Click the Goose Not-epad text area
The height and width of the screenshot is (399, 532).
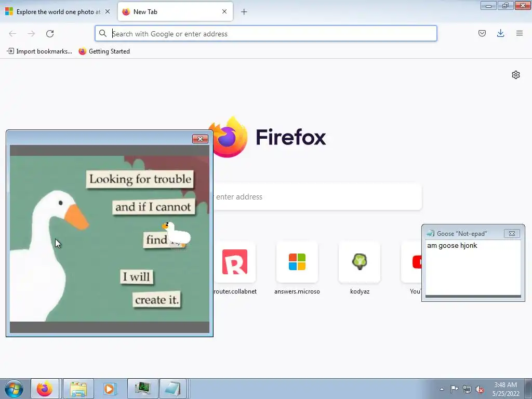473,268
